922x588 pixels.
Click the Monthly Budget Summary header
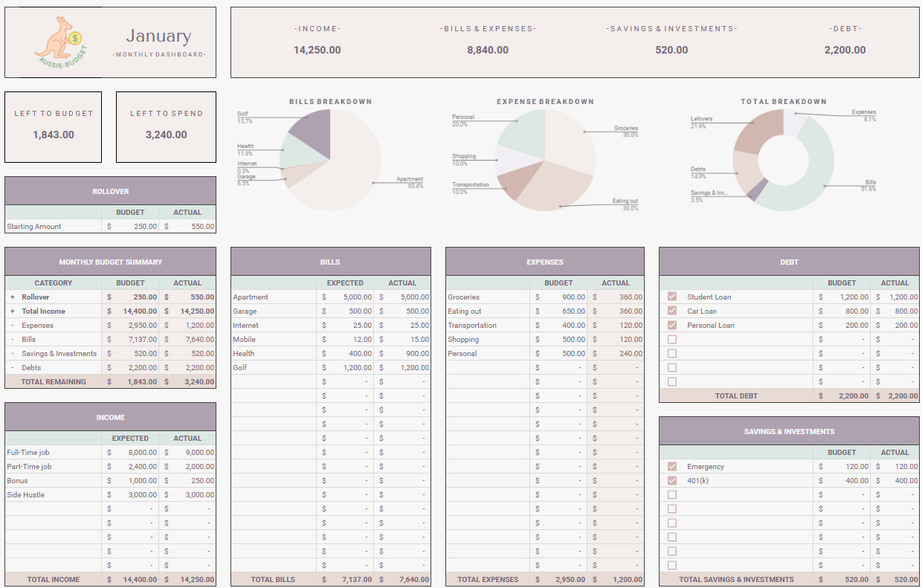[110, 262]
